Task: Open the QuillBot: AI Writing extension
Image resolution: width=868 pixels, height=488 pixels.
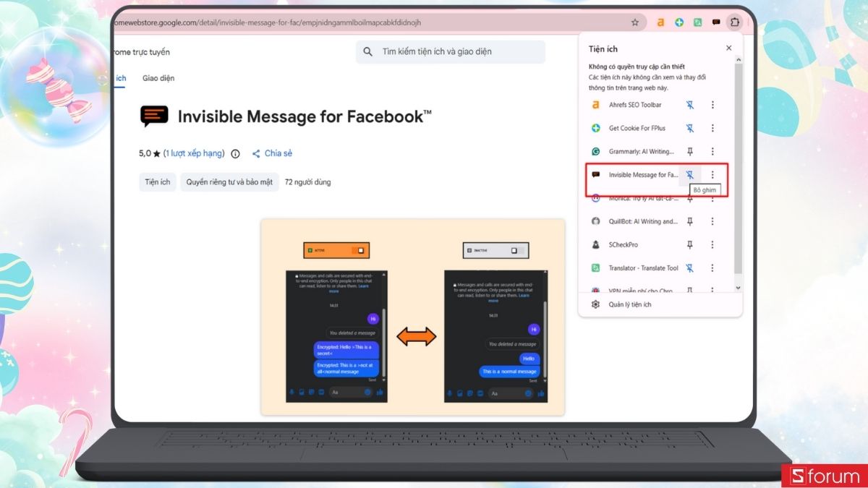Action: click(x=637, y=221)
